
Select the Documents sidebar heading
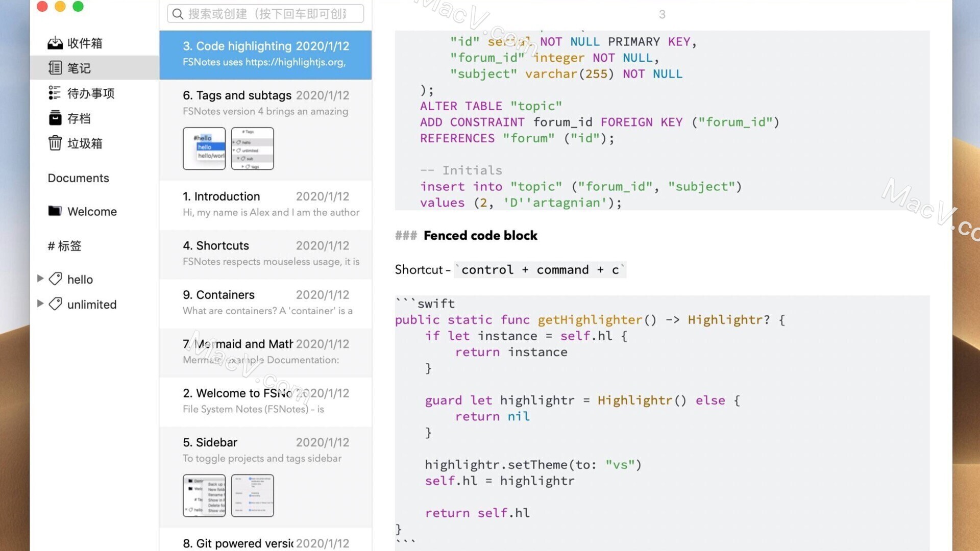click(x=78, y=178)
